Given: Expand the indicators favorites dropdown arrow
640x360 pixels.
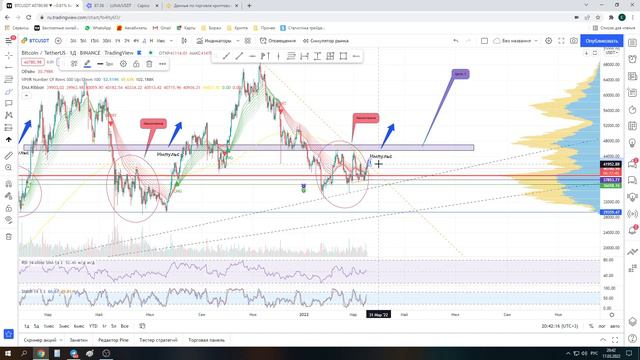Looking at the screenshot, I should point(238,41).
